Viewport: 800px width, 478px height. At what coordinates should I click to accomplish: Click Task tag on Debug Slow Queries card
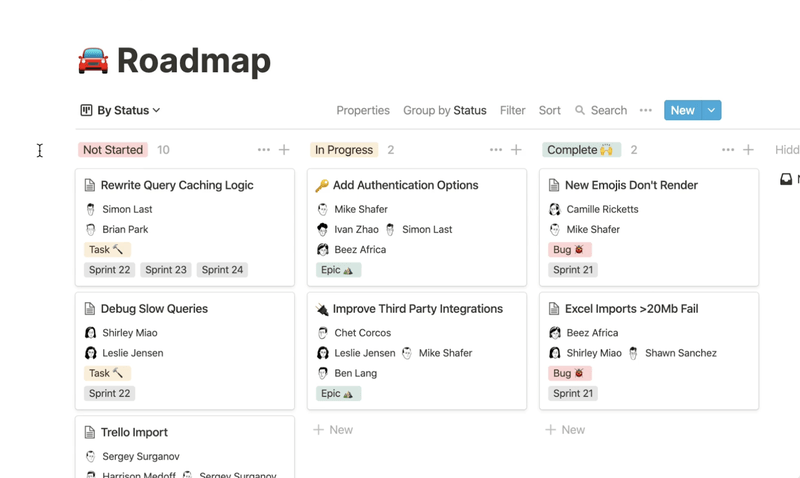[x=107, y=373]
